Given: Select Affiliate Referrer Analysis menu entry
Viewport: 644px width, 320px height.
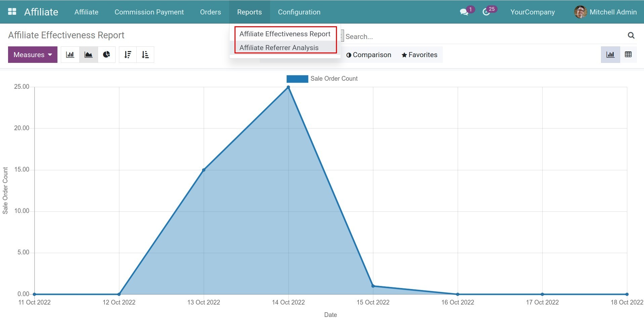Looking at the screenshot, I should click(279, 48).
